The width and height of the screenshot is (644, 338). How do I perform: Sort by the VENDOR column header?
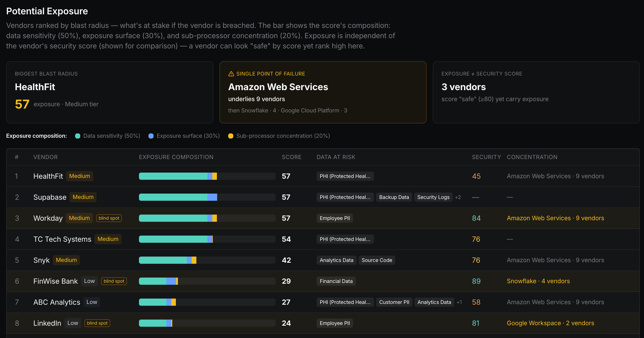point(45,157)
